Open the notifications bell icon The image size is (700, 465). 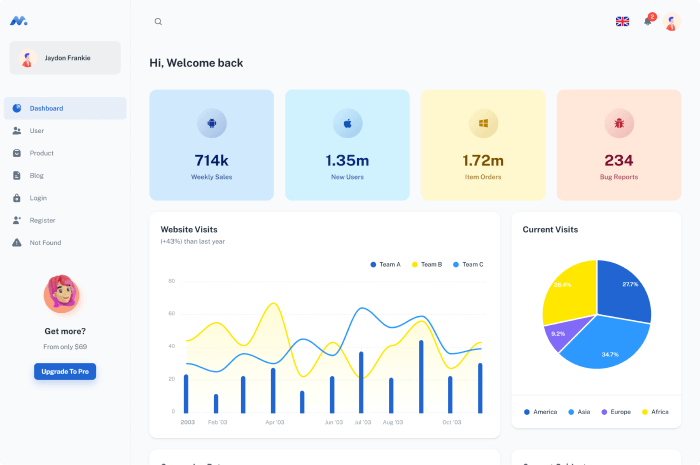(648, 21)
